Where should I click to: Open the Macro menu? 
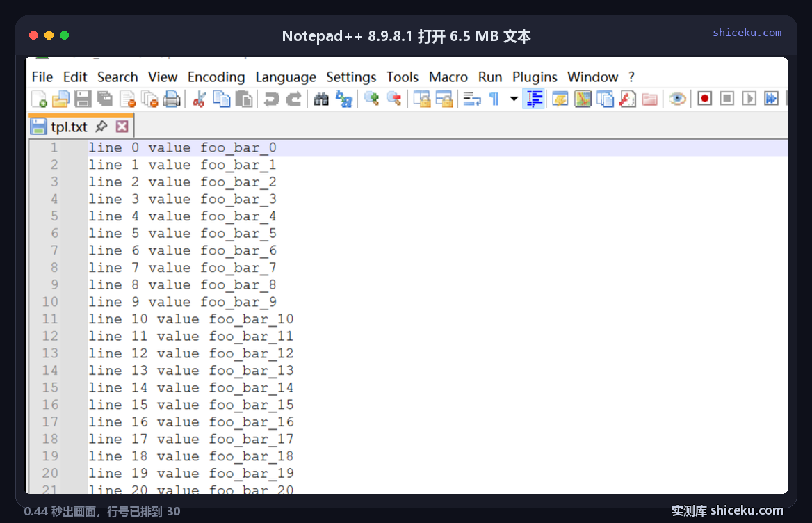tap(448, 77)
